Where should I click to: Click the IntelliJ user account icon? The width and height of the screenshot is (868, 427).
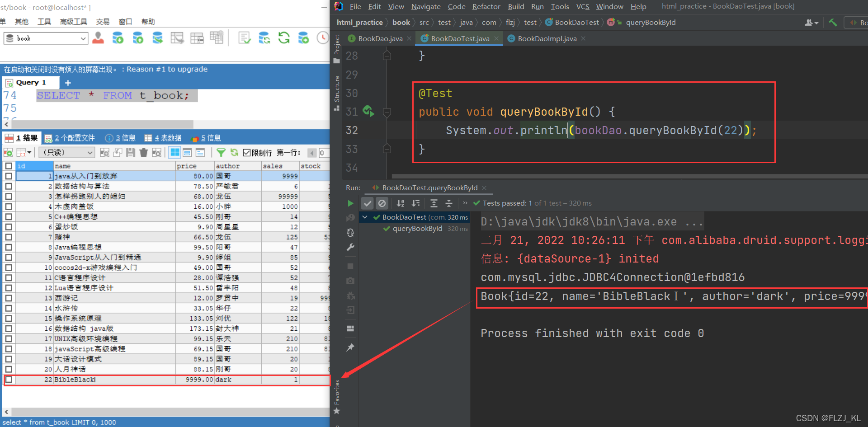click(x=811, y=23)
